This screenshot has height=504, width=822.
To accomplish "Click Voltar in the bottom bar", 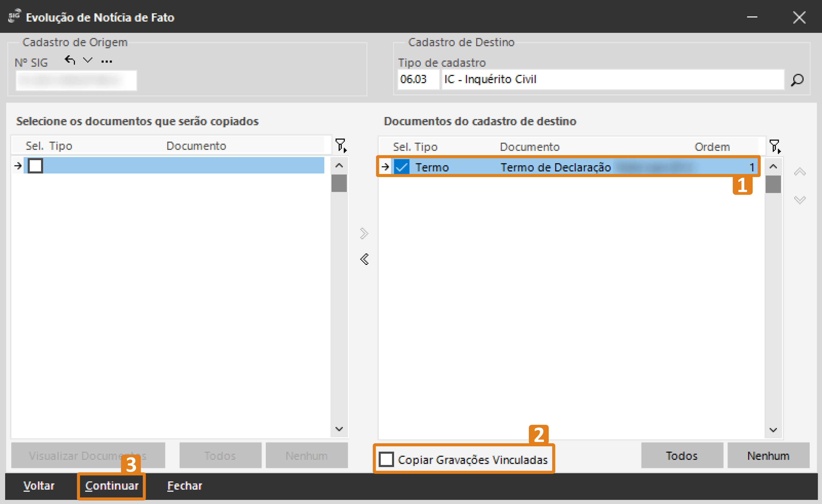I will tap(39, 486).
